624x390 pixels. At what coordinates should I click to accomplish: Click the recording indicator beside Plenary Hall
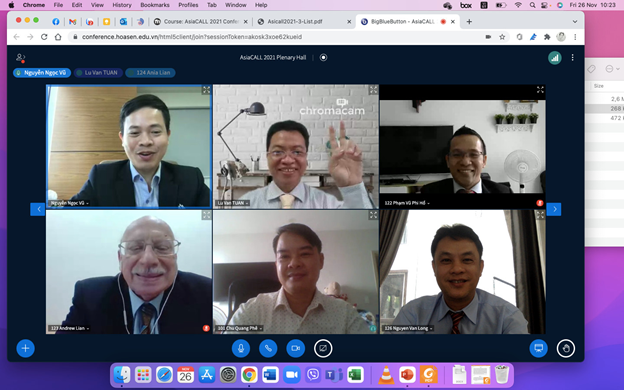[323, 57]
